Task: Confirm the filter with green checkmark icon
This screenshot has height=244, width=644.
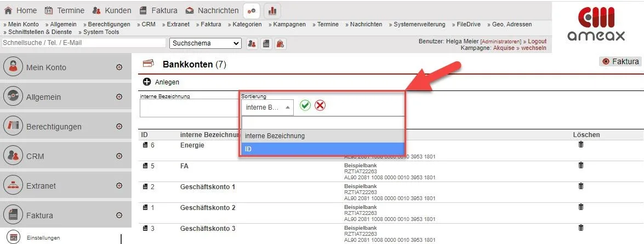Action: point(305,106)
